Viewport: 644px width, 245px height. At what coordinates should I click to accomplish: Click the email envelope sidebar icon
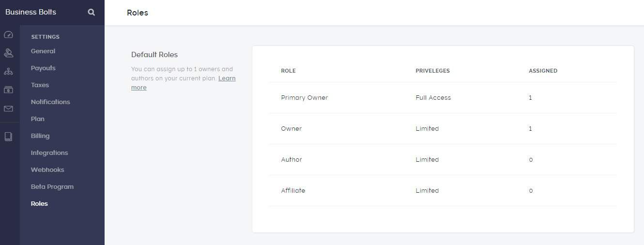click(8, 109)
